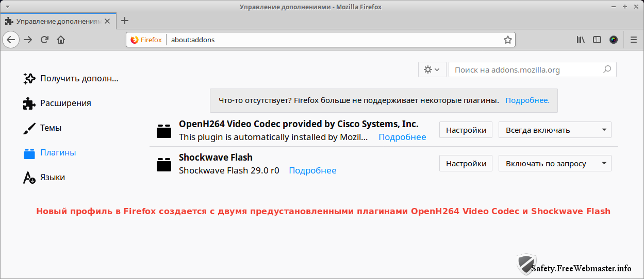Click the OpenH264 plugin block icon
Image resolution: width=644 pixels, height=279 pixels.
(x=164, y=131)
